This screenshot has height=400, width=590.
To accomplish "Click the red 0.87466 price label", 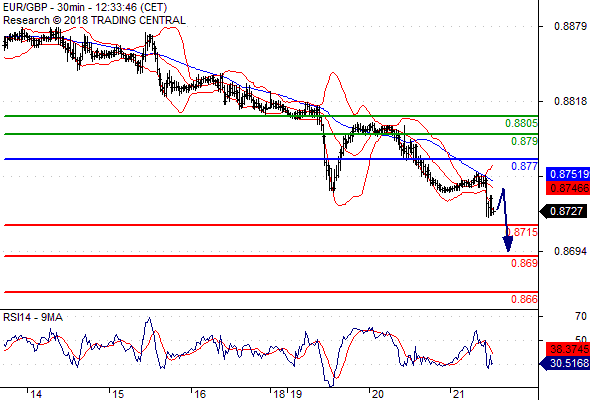I will 567,188.
